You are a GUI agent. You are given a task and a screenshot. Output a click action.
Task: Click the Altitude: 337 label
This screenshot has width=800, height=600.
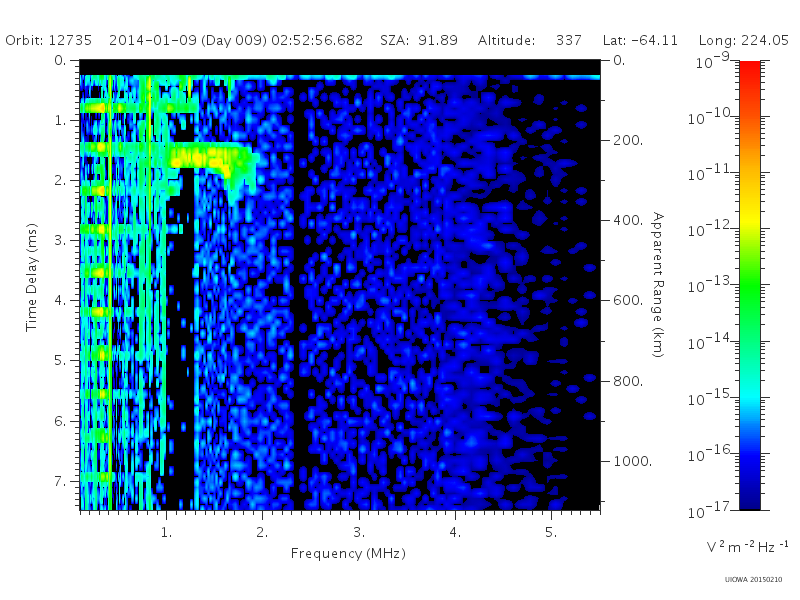click(x=530, y=40)
